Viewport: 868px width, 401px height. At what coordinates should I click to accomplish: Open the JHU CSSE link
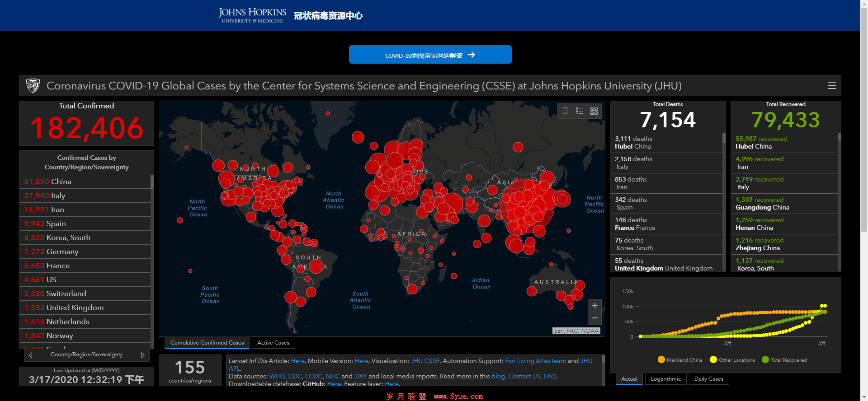[x=425, y=361]
